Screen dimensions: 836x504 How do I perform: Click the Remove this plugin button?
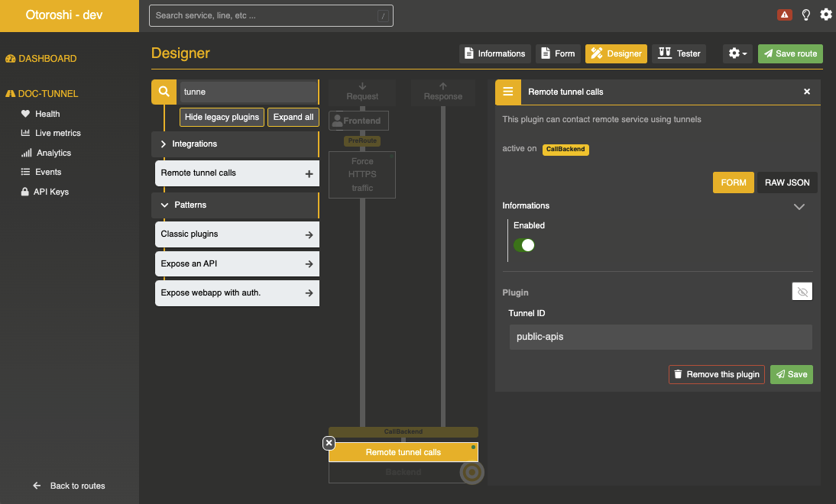pos(716,374)
